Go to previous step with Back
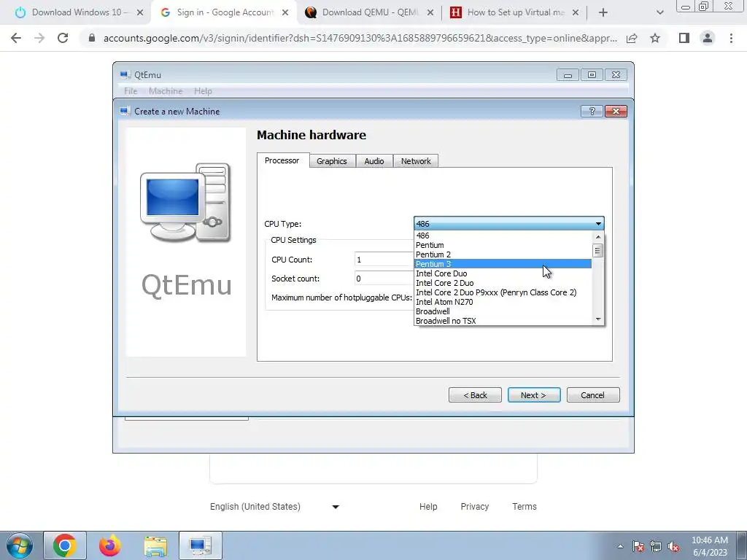The height and width of the screenshot is (560, 747). [475, 395]
